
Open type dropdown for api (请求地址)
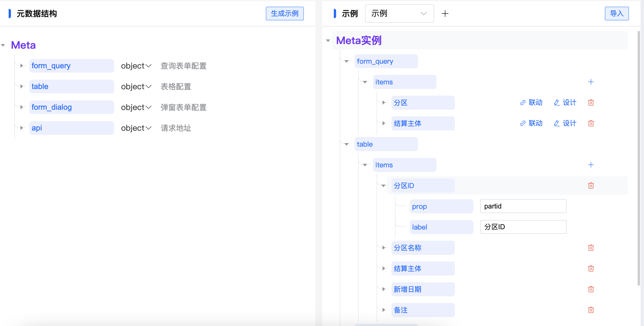tap(136, 128)
